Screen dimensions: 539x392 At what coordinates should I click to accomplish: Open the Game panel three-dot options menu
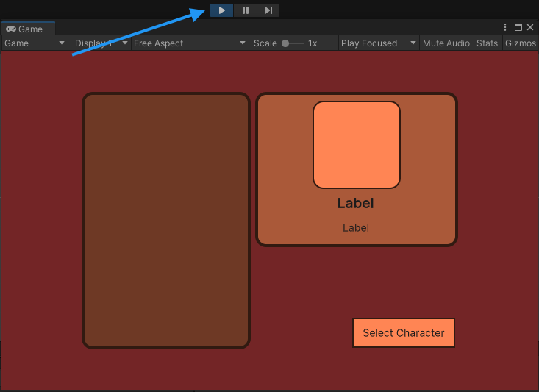tap(505, 28)
